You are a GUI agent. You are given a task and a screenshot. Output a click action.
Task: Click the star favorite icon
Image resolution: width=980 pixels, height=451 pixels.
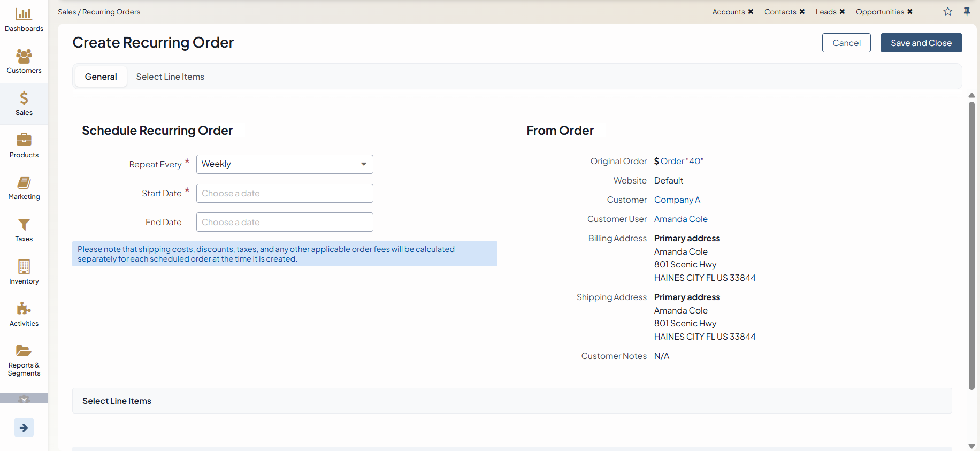[x=947, y=12]
